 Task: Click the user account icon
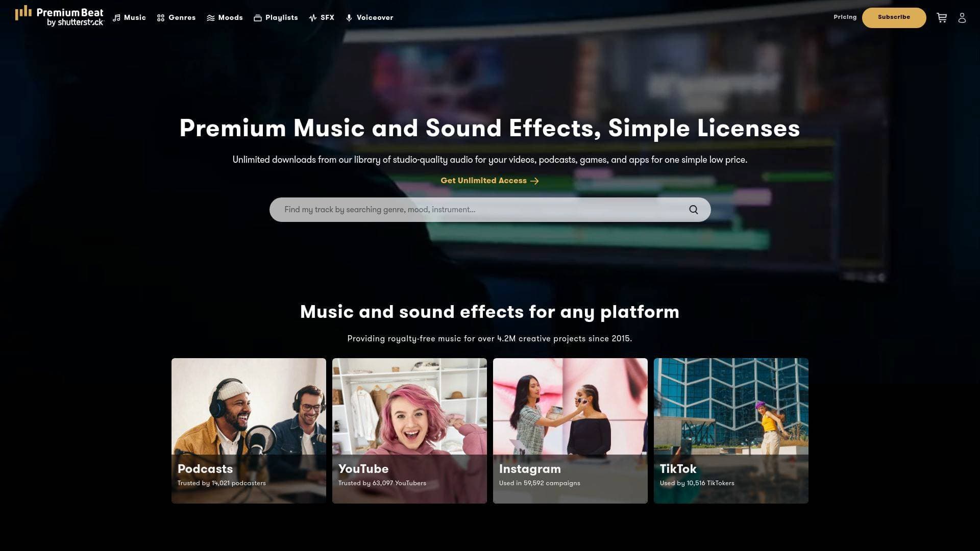963,17
